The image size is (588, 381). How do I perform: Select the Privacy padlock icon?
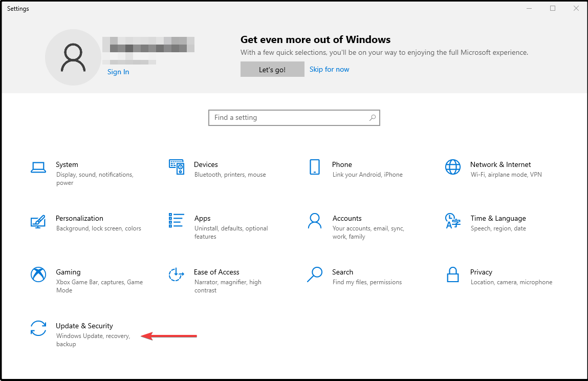(x=453, y=274)
